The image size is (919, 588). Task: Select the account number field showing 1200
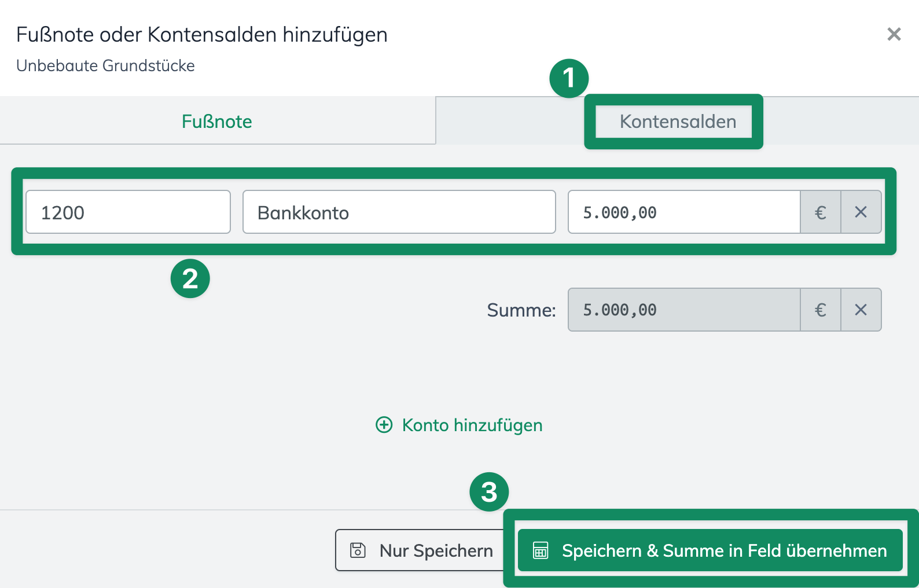pyautogui.click(x=127, y=212)
